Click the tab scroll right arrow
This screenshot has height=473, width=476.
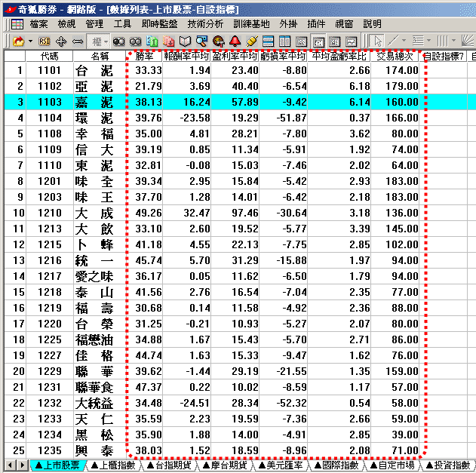point(22,465)
